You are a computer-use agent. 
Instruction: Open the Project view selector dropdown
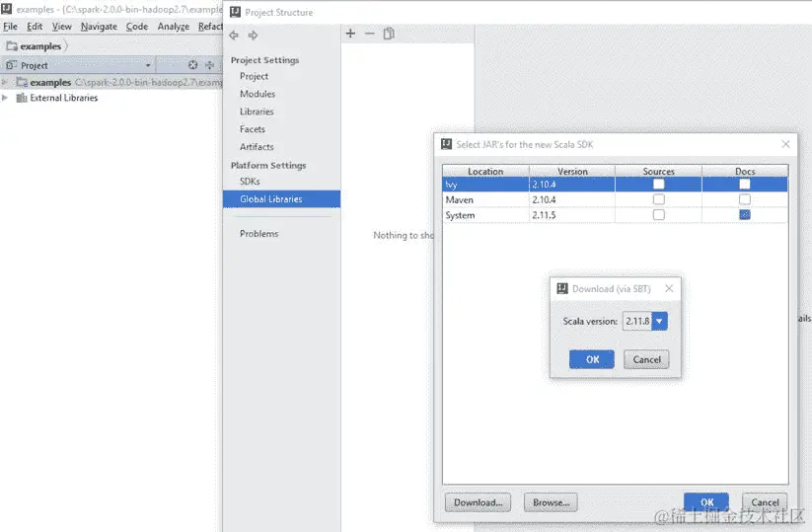148,65
